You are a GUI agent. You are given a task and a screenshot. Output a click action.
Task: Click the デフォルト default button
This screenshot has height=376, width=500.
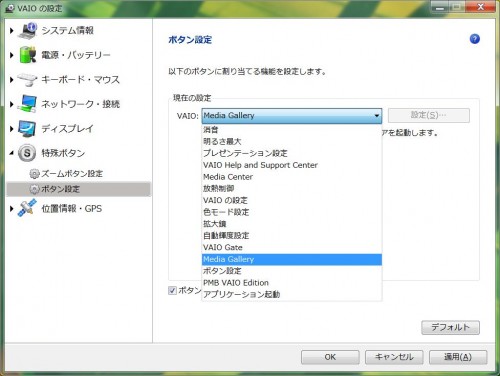[x=450, y=327]
